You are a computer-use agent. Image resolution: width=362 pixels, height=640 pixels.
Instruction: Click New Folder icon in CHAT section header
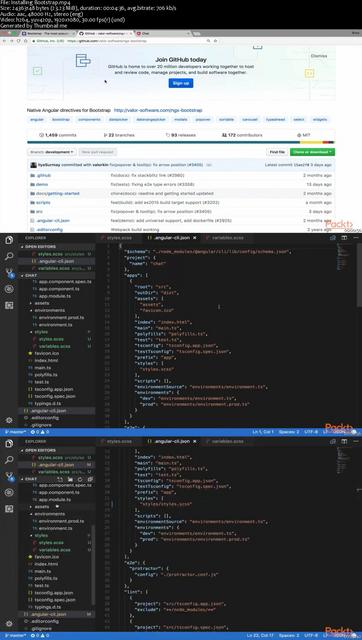[x=70, y=479]
